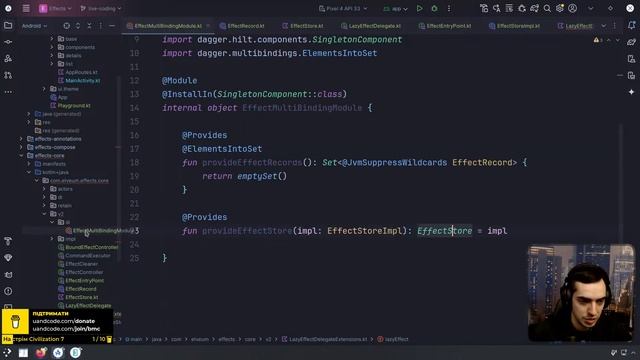Open the Project tool window folder icon
The image size is (640, 360).
pos(8,25)
